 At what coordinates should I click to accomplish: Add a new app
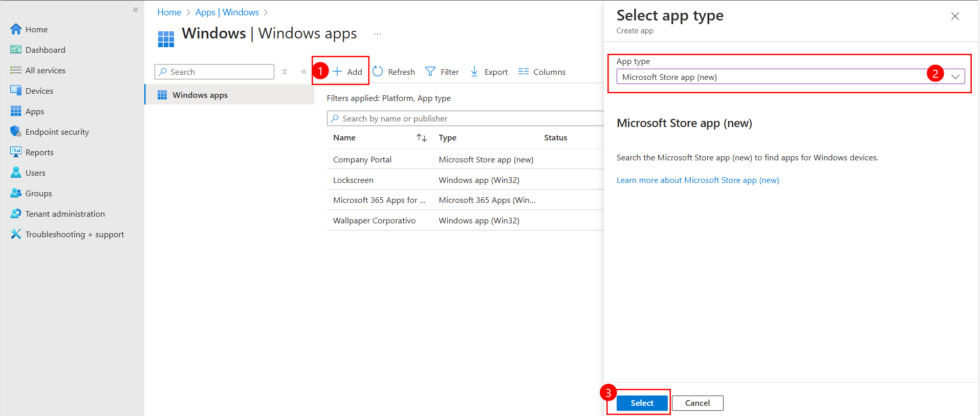pyautogui.click(x=347, y=72)
